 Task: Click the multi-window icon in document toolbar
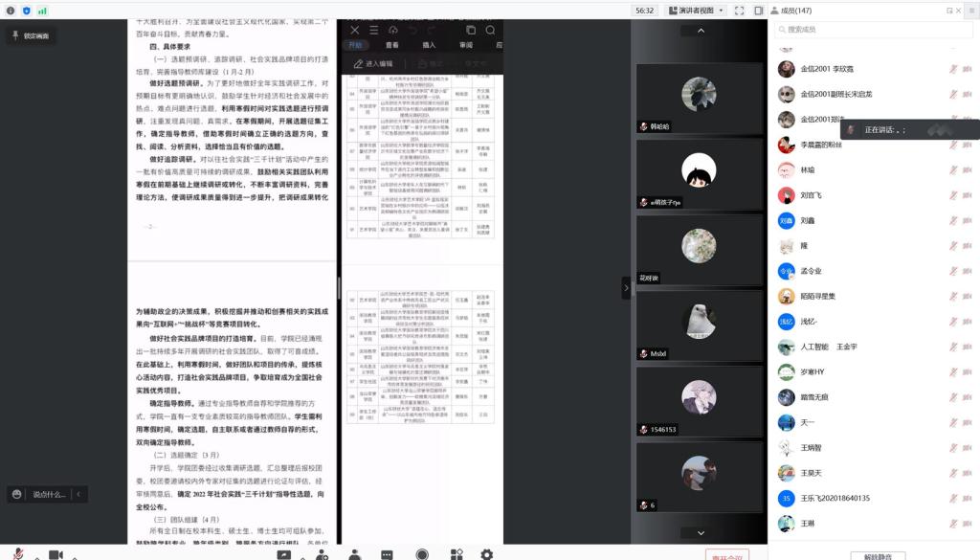[x=471, y=30]
